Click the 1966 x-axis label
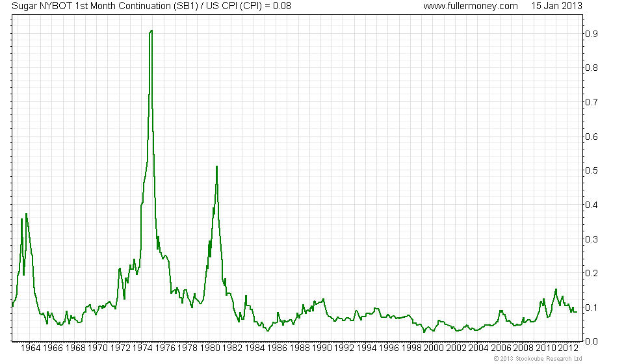This screenshot has height=364, width=637. (x=53, y=348)
